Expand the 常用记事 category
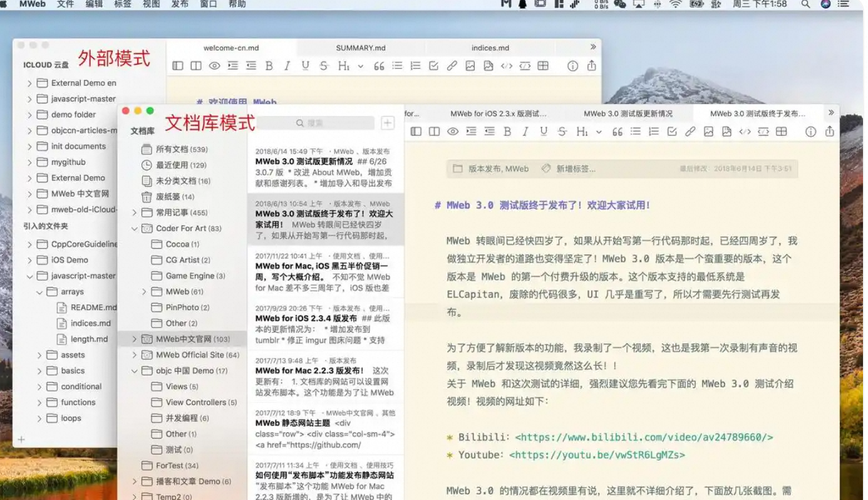Screen dimensions: 868x500 [134, 212]
